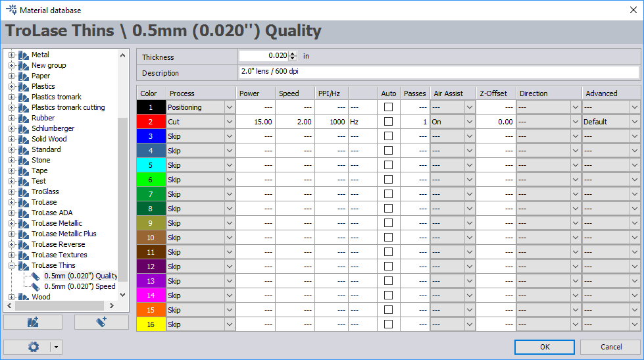Click the New group folder icon
This screenshot has height=360, width=644.
tap(24, 66)
